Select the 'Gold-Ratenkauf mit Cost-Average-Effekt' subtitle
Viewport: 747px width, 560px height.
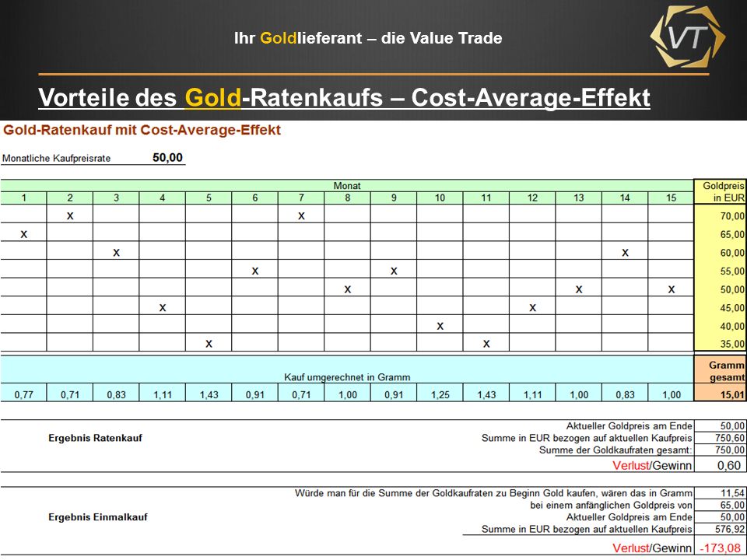click(142, 130)
